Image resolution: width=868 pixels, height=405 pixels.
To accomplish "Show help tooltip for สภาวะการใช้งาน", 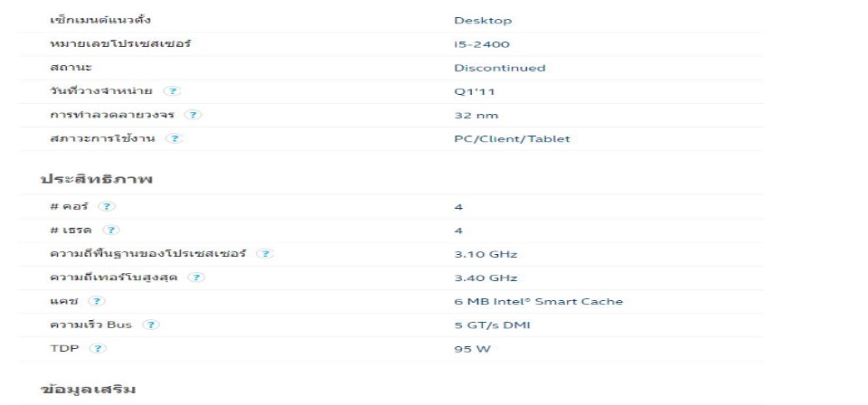I will (175, 138).
